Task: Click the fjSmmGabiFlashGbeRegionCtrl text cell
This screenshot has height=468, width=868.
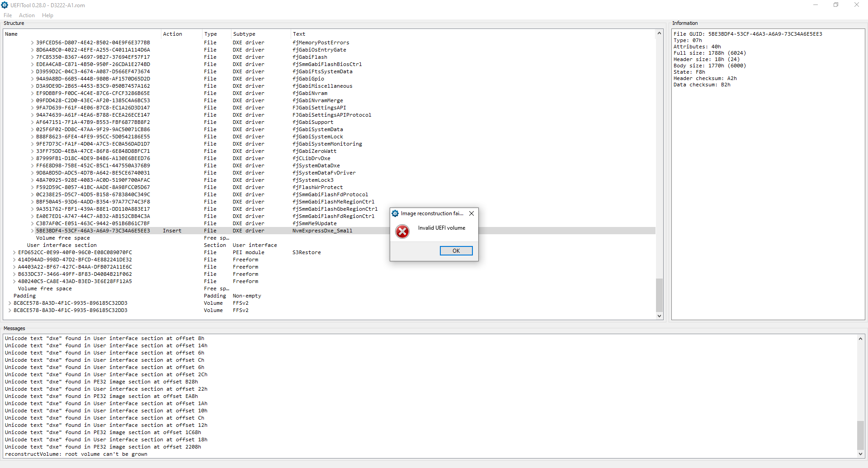Action: coord(335,209)
